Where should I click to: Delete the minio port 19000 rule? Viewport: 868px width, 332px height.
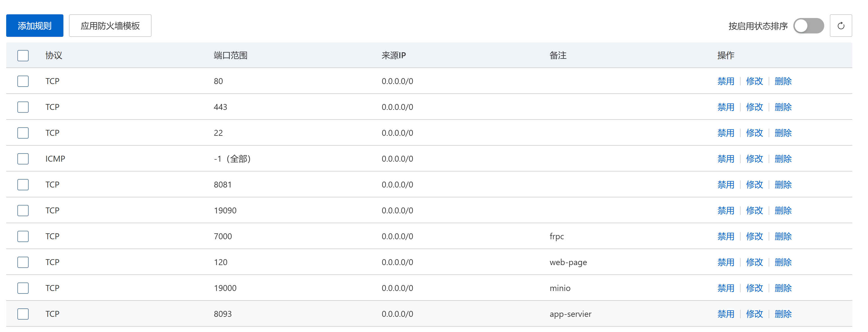coord(783,288)
